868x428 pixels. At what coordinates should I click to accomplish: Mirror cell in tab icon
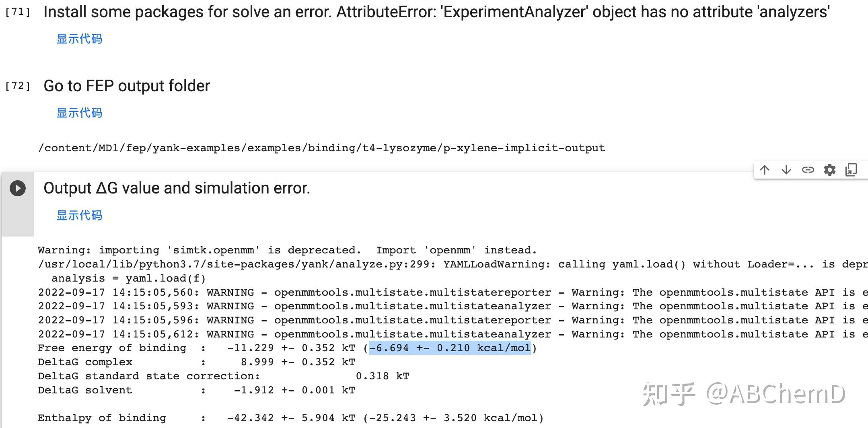851,170
